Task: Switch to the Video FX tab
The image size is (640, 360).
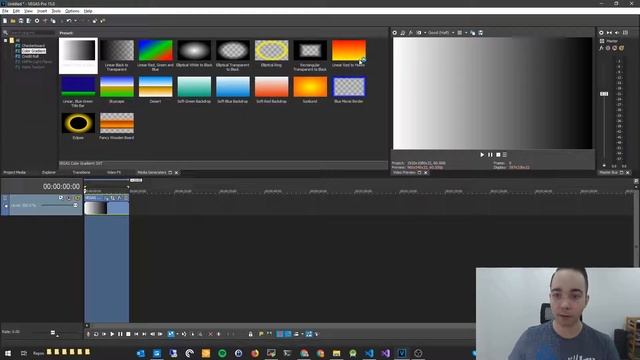Action: coord(113,173)
